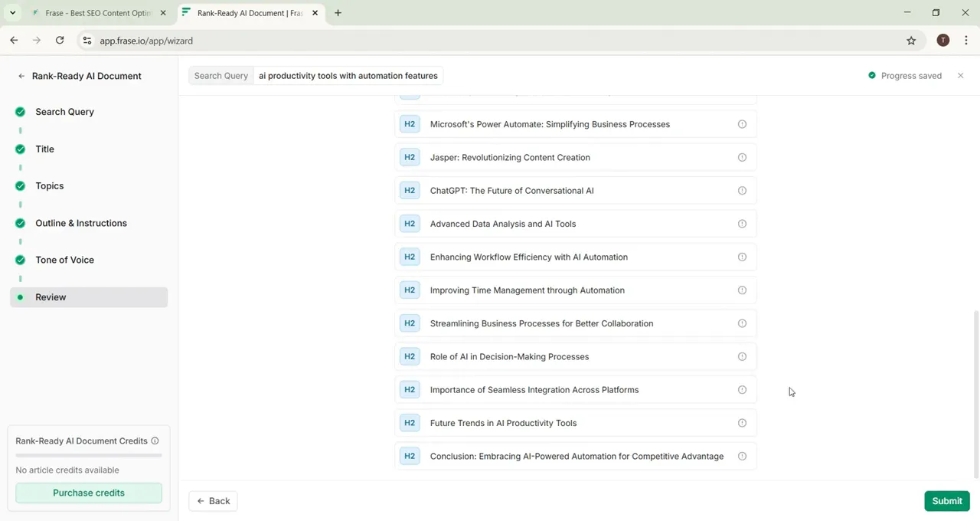This screenshot has width=980, height=521.
Task: Click the search query text field
Action: (348, 76)
